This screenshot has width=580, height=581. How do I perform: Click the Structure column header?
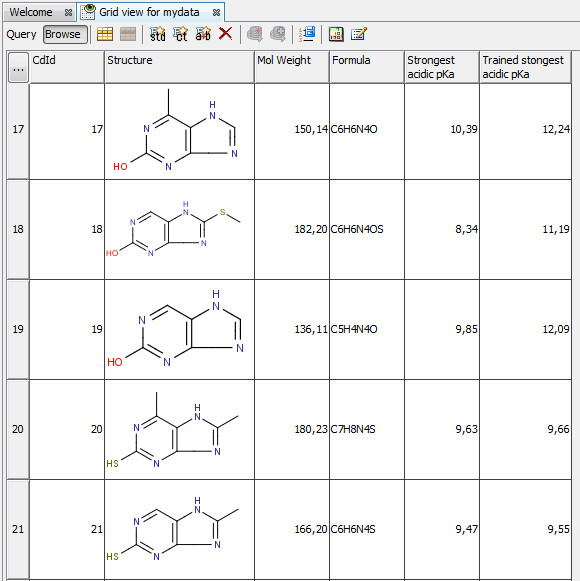point(180,67)
